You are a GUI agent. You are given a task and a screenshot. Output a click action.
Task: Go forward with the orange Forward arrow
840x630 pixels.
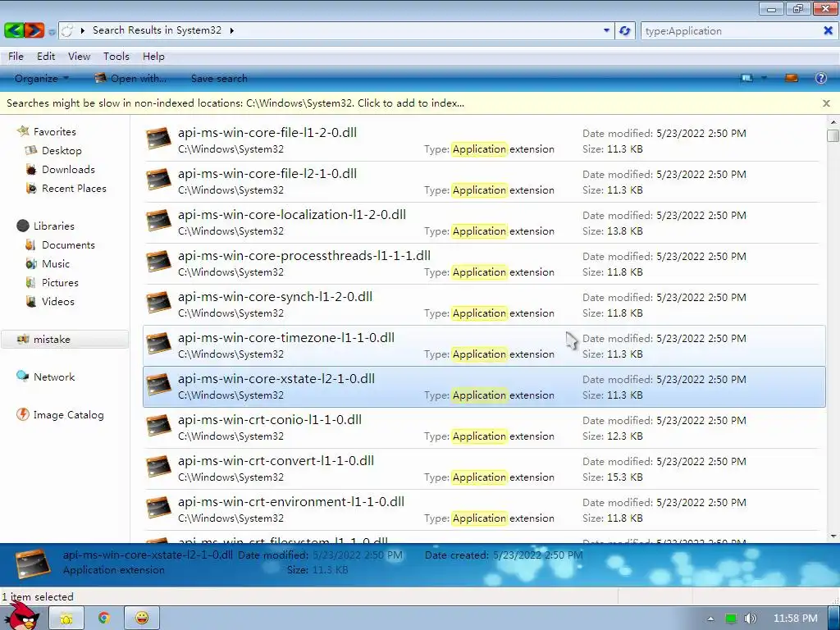pyautogui.click(x=34, y=30)
